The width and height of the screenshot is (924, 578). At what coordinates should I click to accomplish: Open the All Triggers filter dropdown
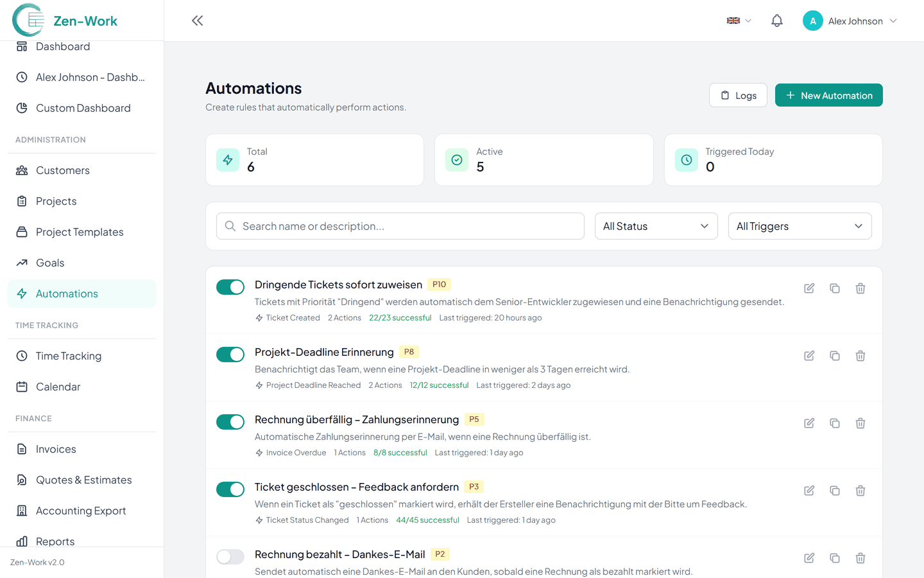[800, 225]
